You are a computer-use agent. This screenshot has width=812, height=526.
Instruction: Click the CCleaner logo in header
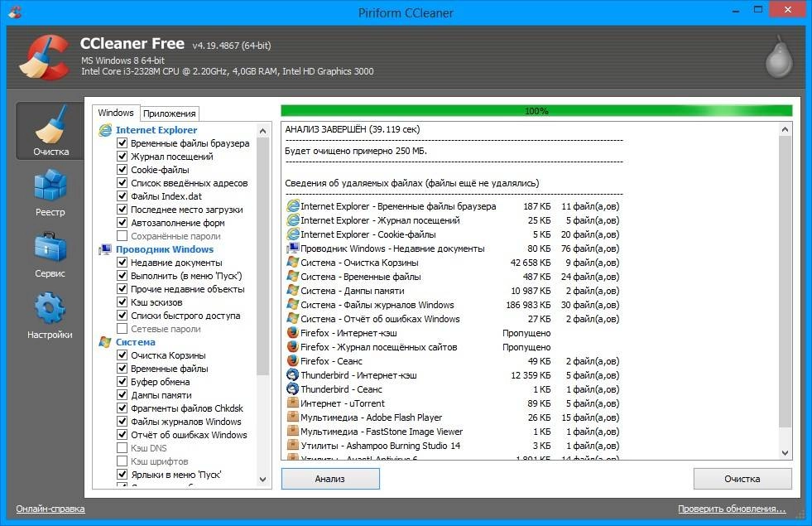[x=43, y=57]
